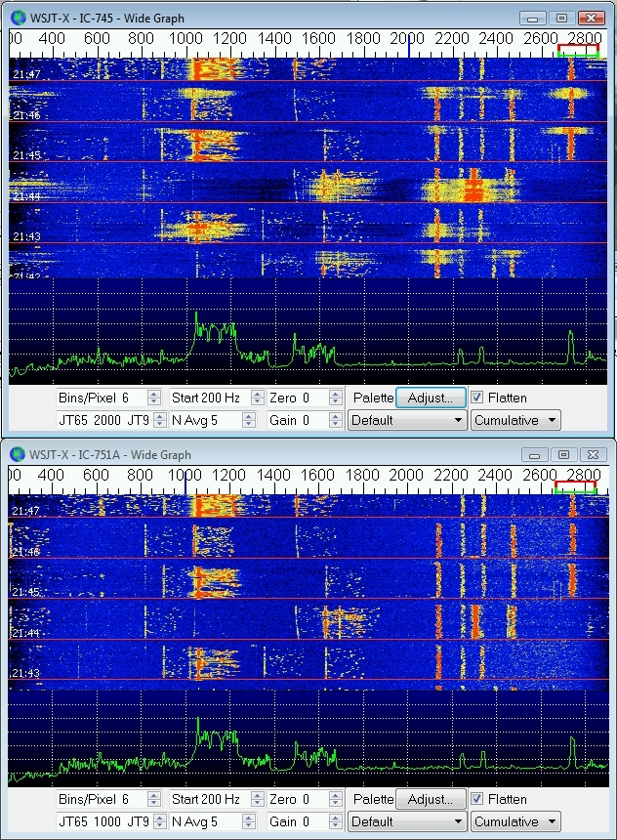Maximize the IC-745 Wide Graph window
Screen dimensions: 617x840
click(x=561, y=18)
